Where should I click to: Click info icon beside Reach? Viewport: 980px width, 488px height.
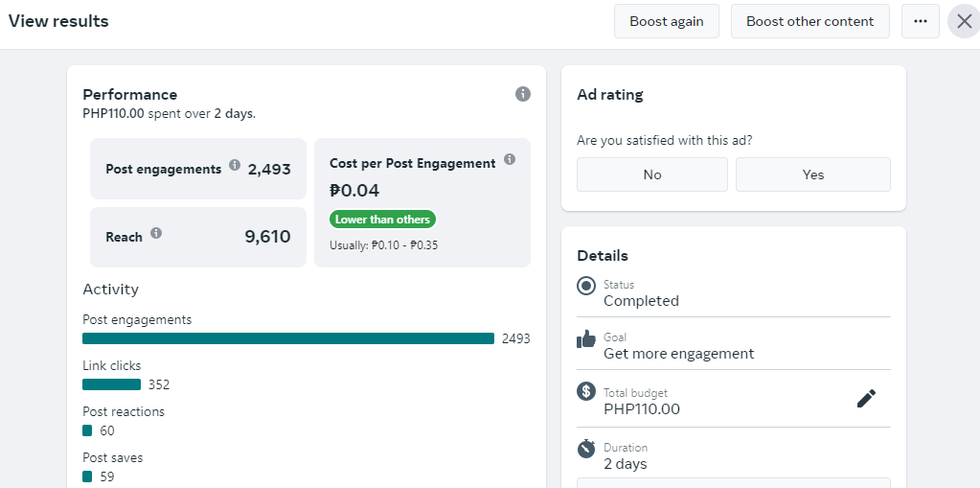pyautogui.click(x=156, y=233)
